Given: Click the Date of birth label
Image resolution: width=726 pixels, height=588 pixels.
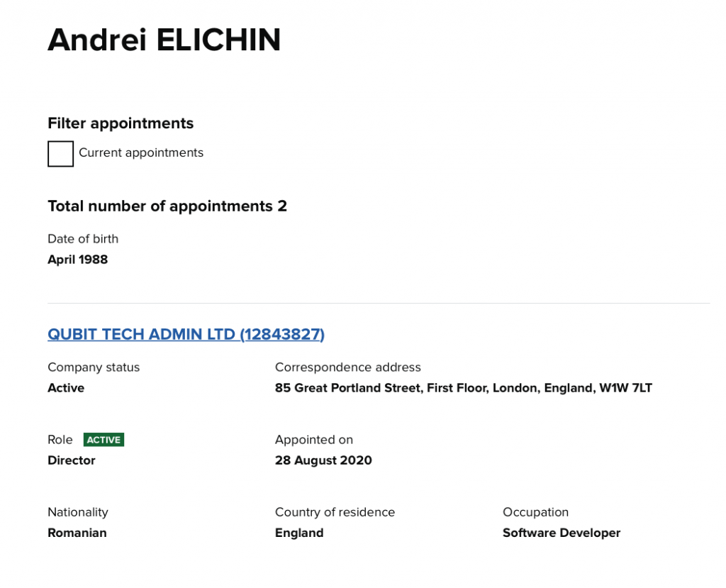Looking at the screenshot, I should tap(83, 239).
